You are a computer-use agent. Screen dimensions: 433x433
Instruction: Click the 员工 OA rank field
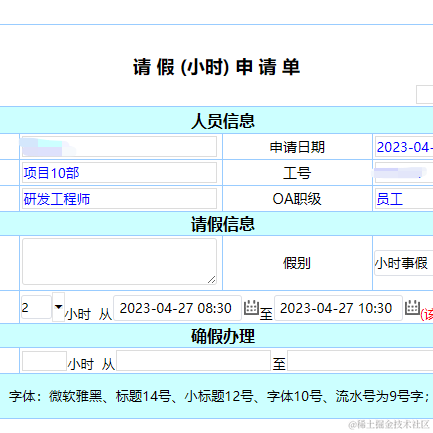(404, 199)
